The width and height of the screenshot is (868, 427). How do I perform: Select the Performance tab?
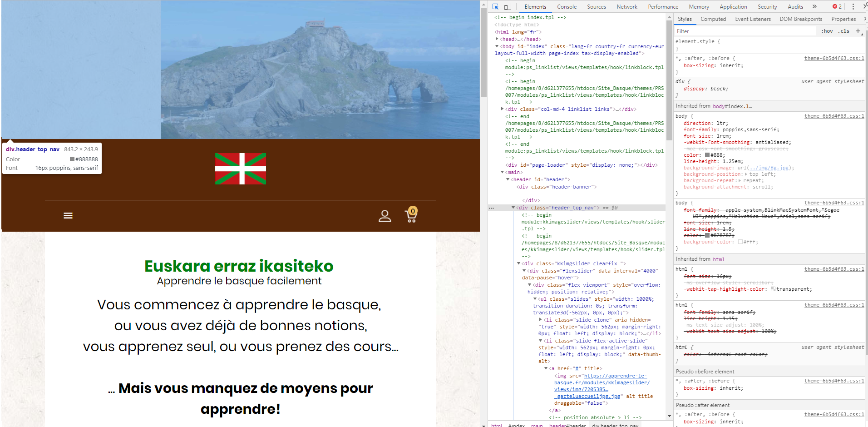(x=663, y=7)
